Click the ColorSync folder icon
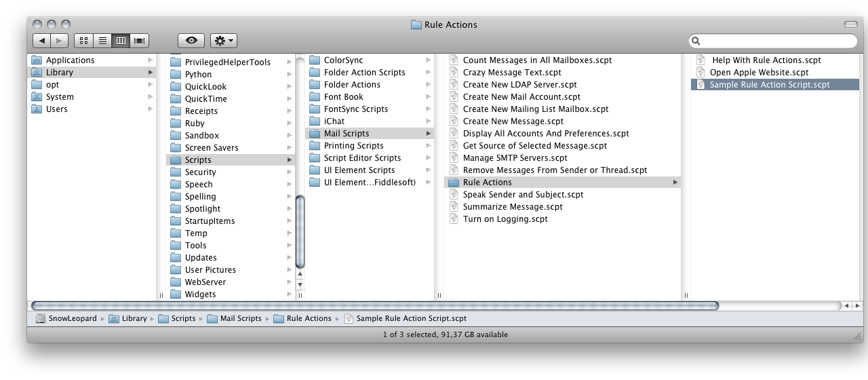 point(315,60)
